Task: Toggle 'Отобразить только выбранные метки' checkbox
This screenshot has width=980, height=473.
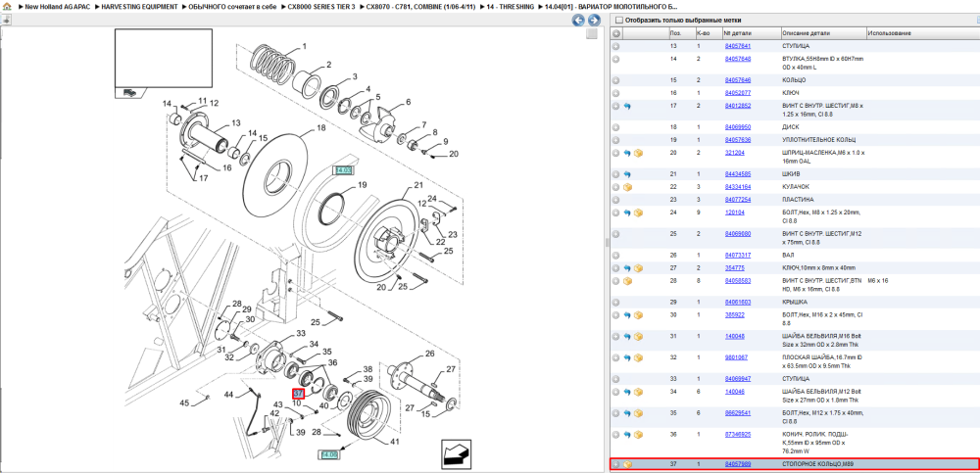Action: click(x=619, y=20)
